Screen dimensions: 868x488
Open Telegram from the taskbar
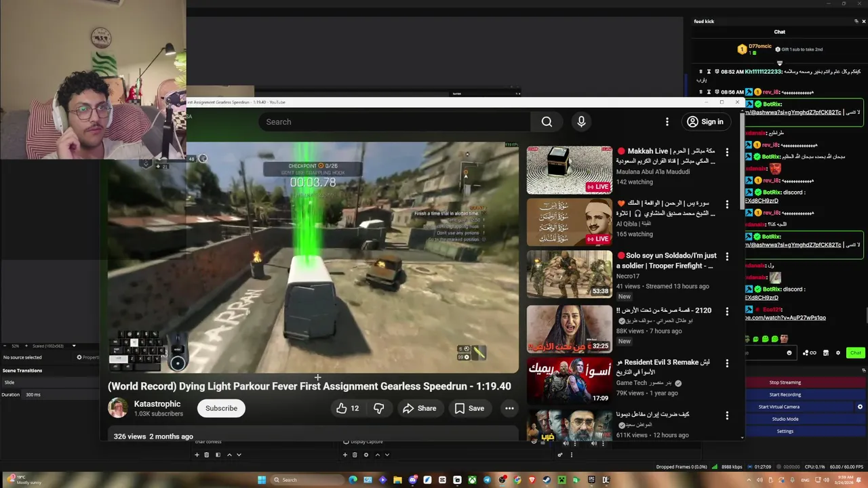[x=487, y=480]
